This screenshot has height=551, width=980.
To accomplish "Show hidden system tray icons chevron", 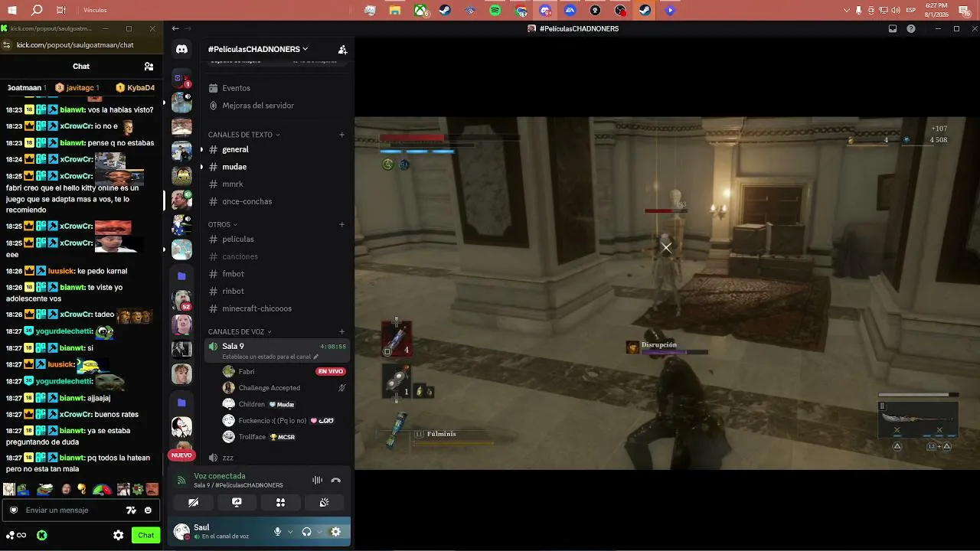I will click(x=847, y=11).
